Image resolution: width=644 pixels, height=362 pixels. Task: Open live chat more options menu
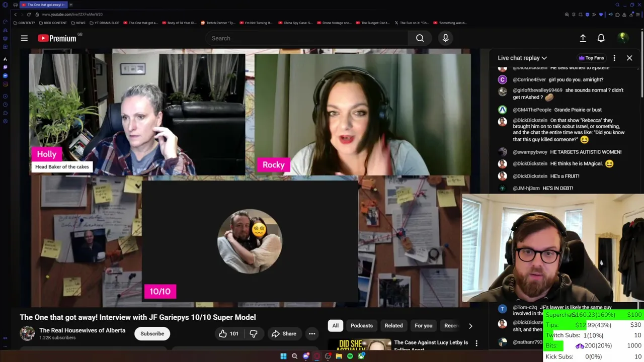(614, 58)
